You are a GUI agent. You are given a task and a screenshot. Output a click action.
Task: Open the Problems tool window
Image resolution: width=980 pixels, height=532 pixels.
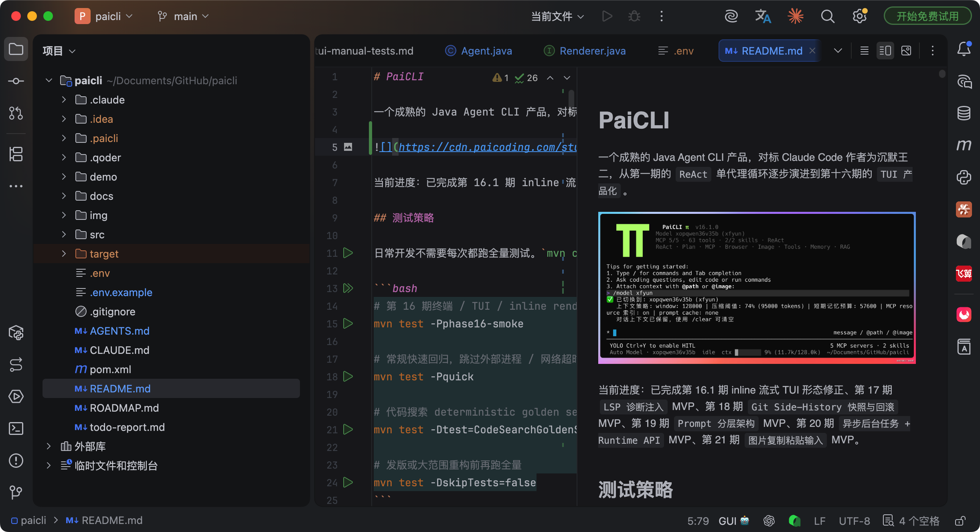point(16,461)
